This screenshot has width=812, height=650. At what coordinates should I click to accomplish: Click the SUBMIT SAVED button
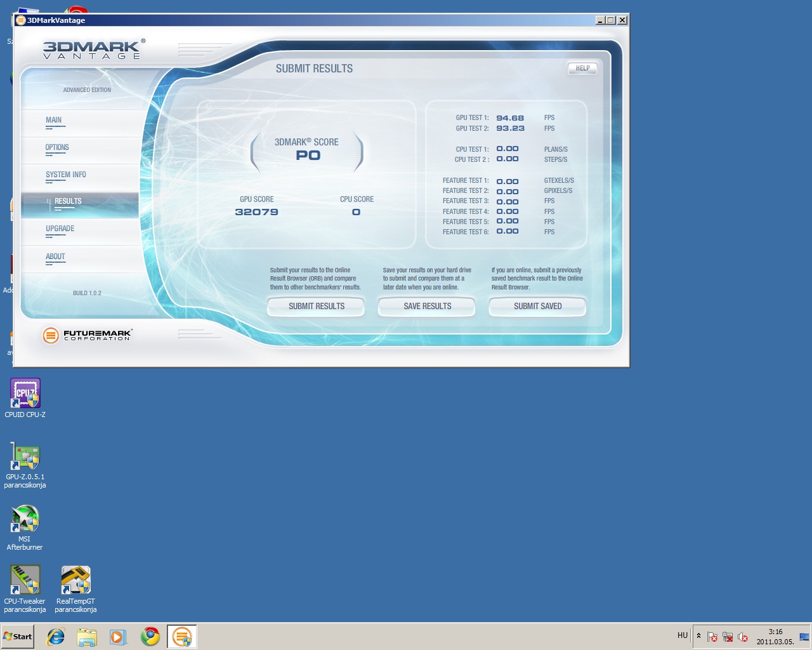(x=537, y=306)
